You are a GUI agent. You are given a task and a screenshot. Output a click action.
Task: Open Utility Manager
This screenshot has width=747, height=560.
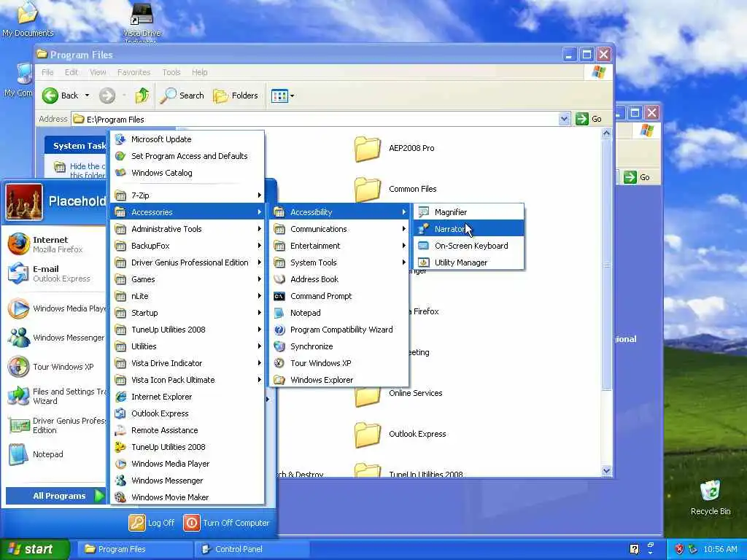click(469, 262)
